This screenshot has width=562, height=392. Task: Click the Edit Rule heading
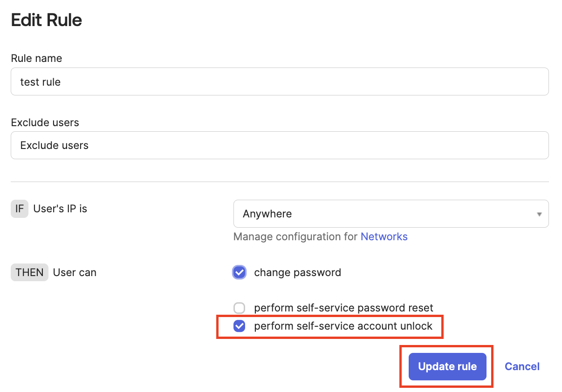[x=46, y=20]
